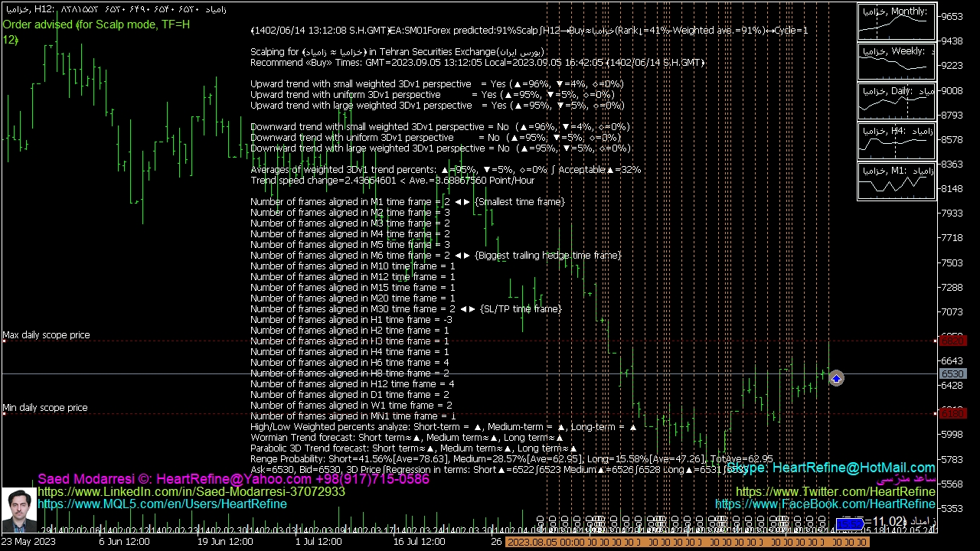Select the Daily mini chart thumbnail

[897, 102]
